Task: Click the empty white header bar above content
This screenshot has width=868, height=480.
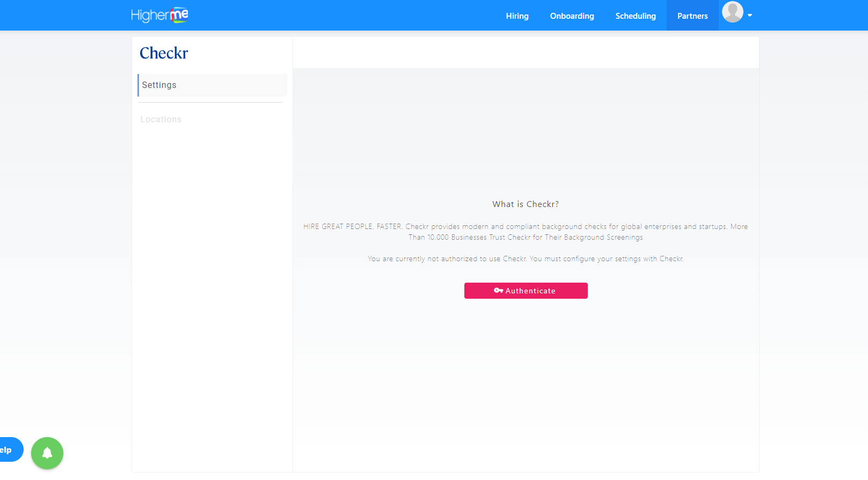Action: (526, 53)
